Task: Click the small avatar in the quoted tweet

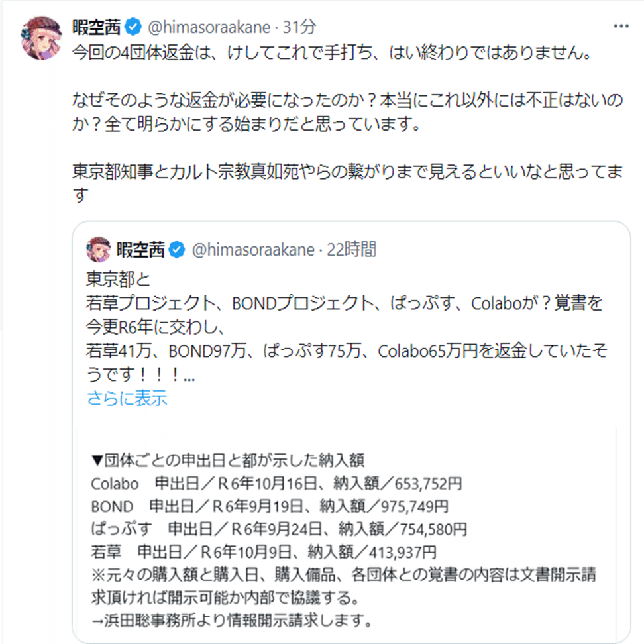Action: click(99, 250)
